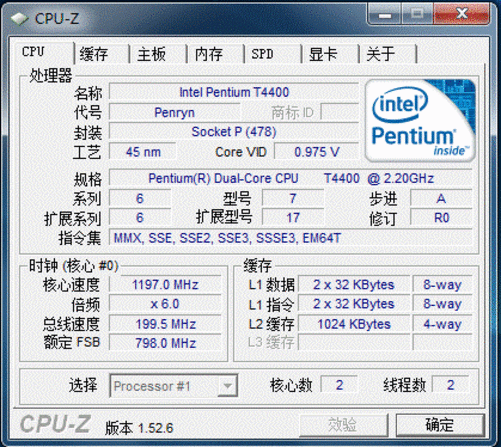
Task: Click the 798.0 MHz rated FSB value
Action: pyautogui.click(x=165, y=343)
